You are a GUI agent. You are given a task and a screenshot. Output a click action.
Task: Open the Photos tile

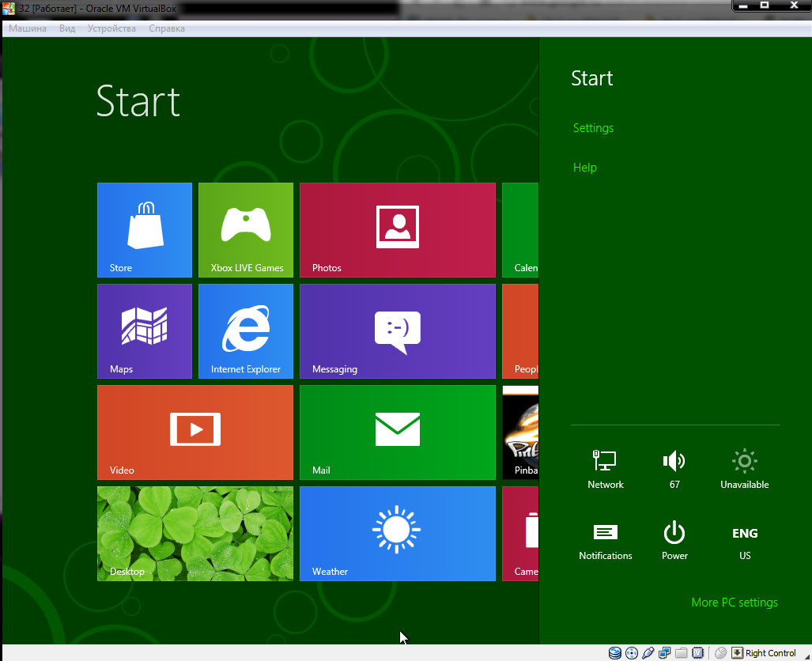[397, 230]
